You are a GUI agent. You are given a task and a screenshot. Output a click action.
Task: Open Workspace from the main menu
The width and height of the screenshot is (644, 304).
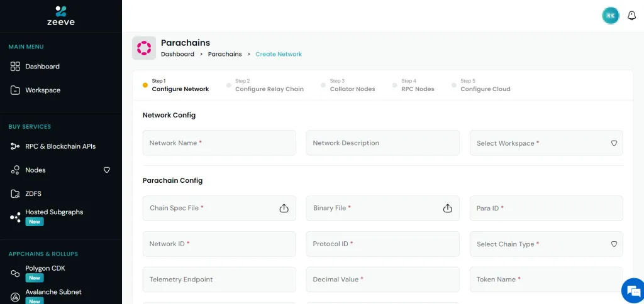[x=43, y=90]
